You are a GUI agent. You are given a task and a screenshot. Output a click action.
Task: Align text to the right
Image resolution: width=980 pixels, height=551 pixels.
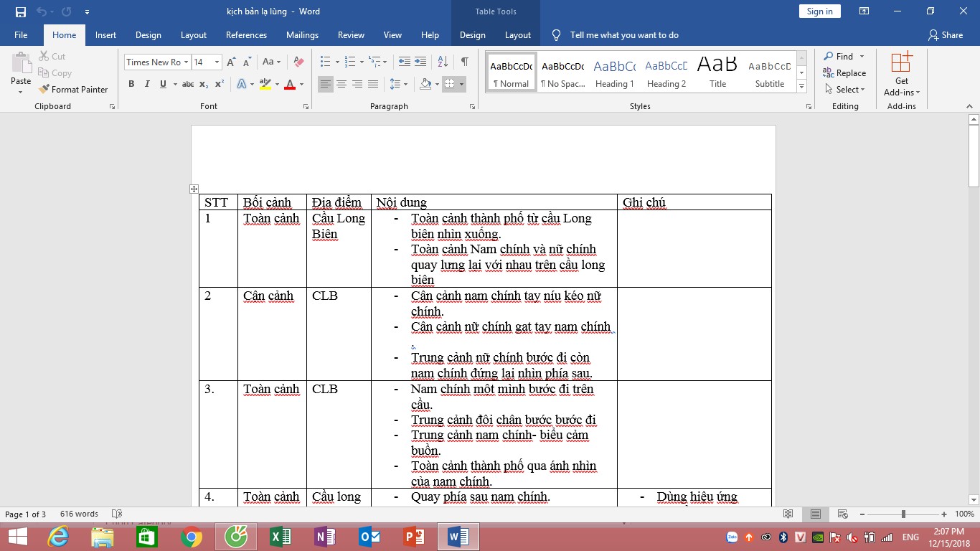357,84
